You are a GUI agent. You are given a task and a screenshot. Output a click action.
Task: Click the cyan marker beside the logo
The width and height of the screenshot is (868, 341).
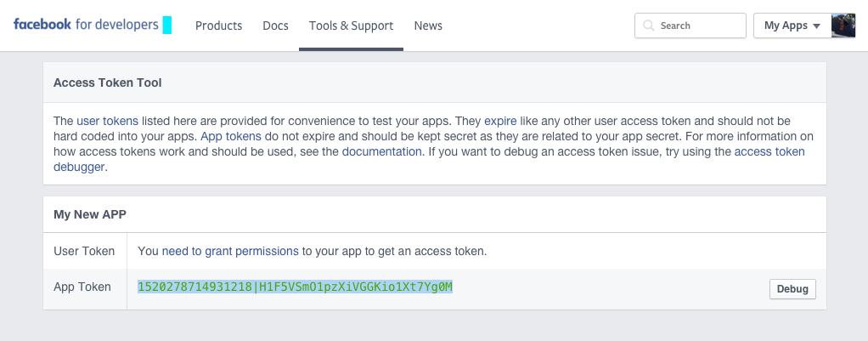pos(166,25)
